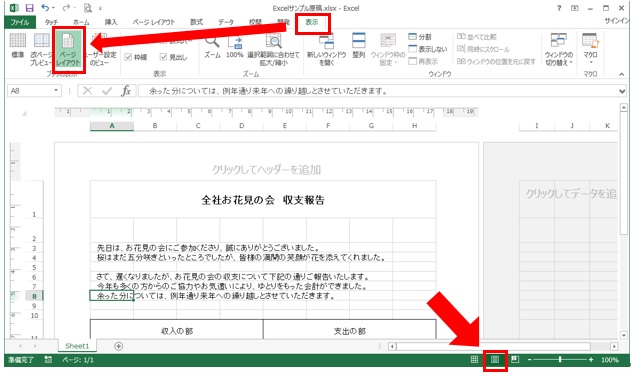The height and width of the screenshot is (374, 631).
Task: Switch to Normal view from status bar
Action: 474,360
